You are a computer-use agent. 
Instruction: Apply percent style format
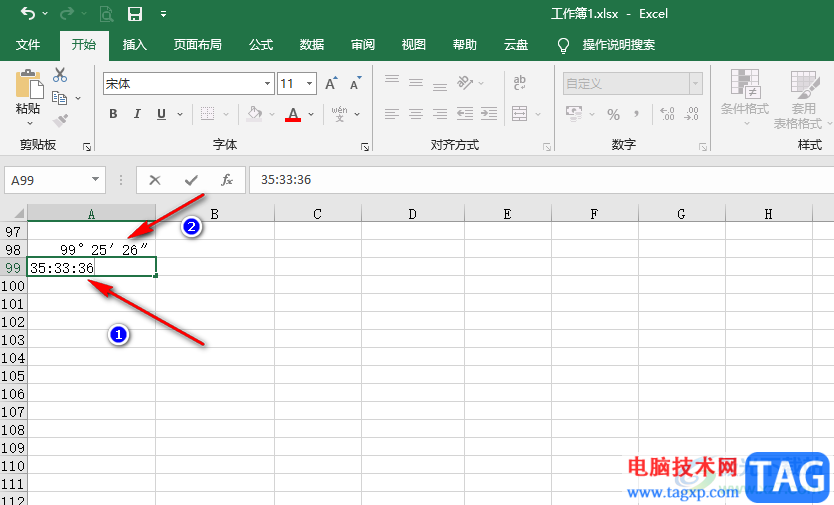point(613,114)
